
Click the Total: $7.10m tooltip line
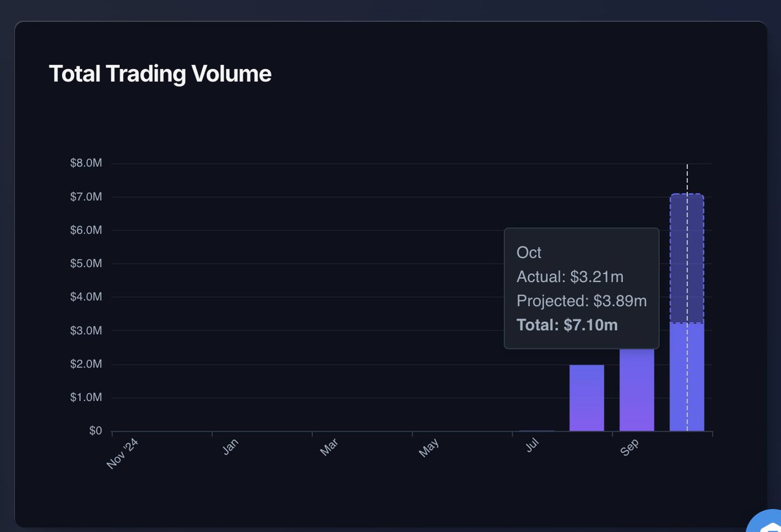(567, 325)
